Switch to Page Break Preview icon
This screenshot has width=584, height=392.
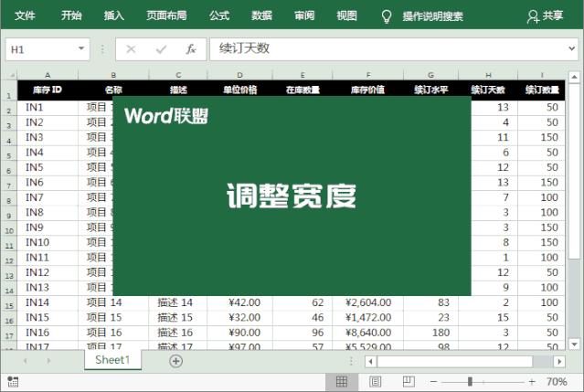[409, 382]
